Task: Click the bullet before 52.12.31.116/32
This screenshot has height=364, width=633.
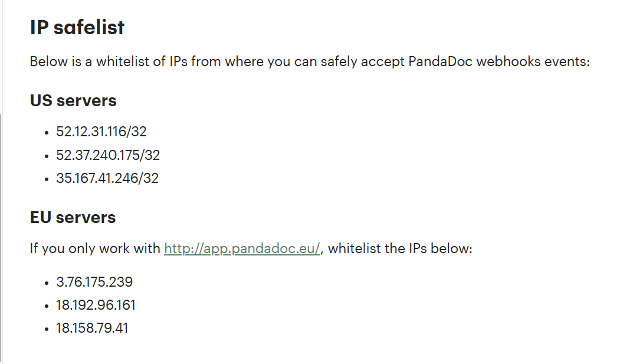Action: (47, 133)
